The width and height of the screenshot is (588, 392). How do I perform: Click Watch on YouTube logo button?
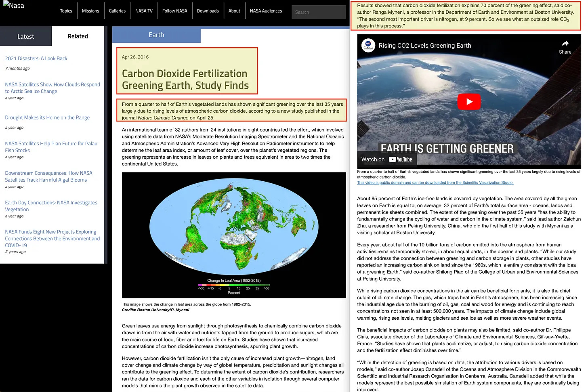point(386,159)
